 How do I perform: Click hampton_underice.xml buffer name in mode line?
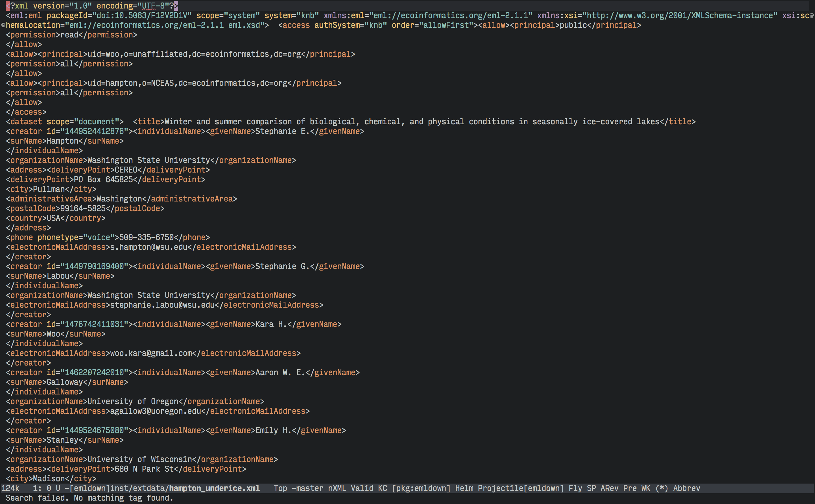tap(214, 488)
